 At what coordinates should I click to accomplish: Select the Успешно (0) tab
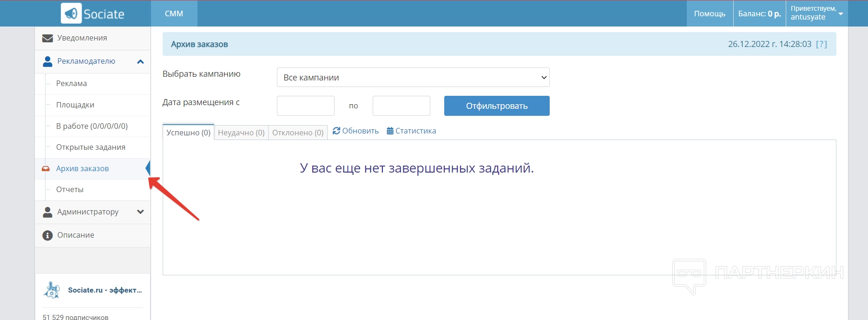point(188,133)
